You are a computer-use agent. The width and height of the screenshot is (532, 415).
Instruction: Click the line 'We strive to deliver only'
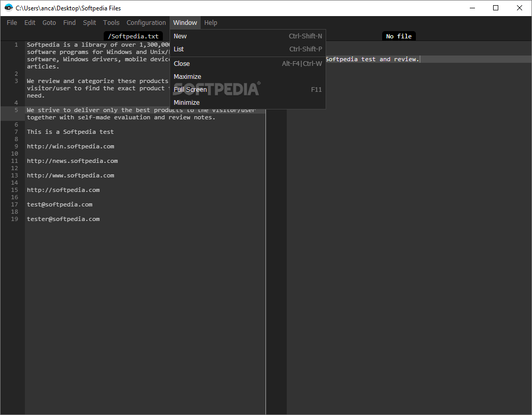tap(141, 110)
